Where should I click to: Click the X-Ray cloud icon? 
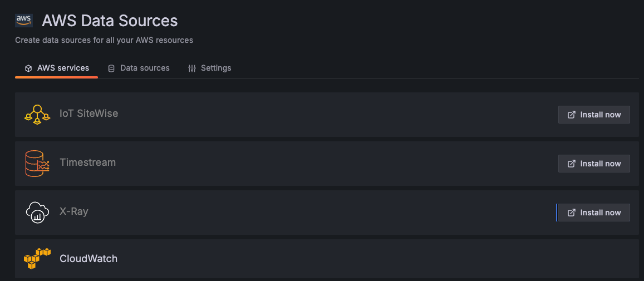pos(37,212)
